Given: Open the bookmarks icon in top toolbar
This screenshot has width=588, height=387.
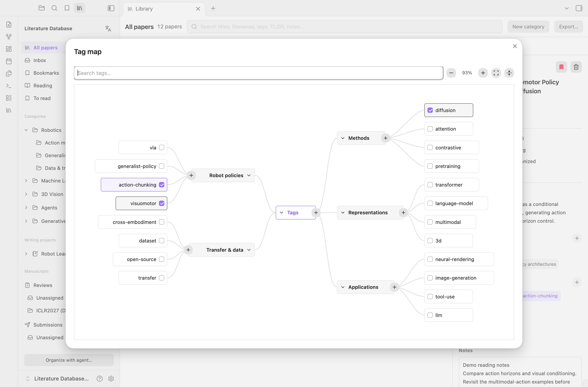Looking at the screenshot, I should tap(67, 8).
